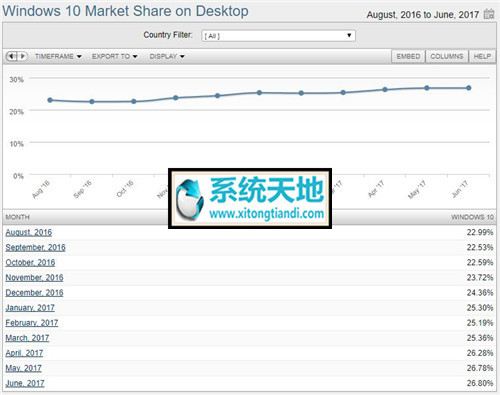Select the May '17 data point on chart

pos(427,88)
